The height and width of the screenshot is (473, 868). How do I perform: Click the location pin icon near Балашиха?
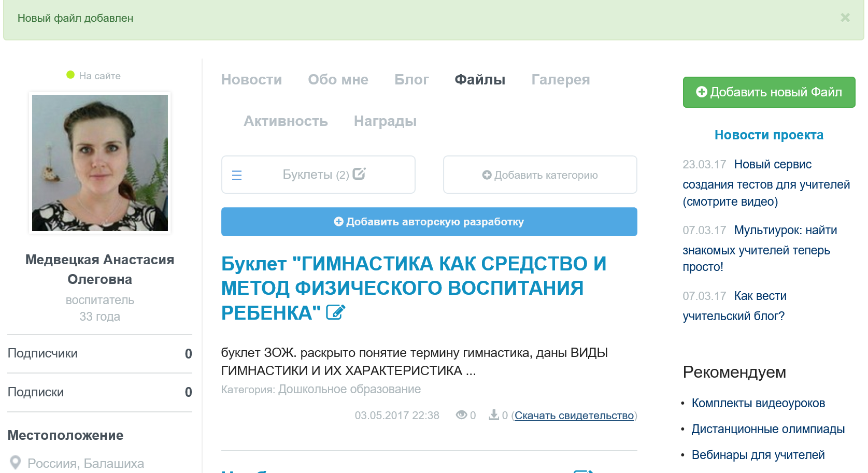16,463
